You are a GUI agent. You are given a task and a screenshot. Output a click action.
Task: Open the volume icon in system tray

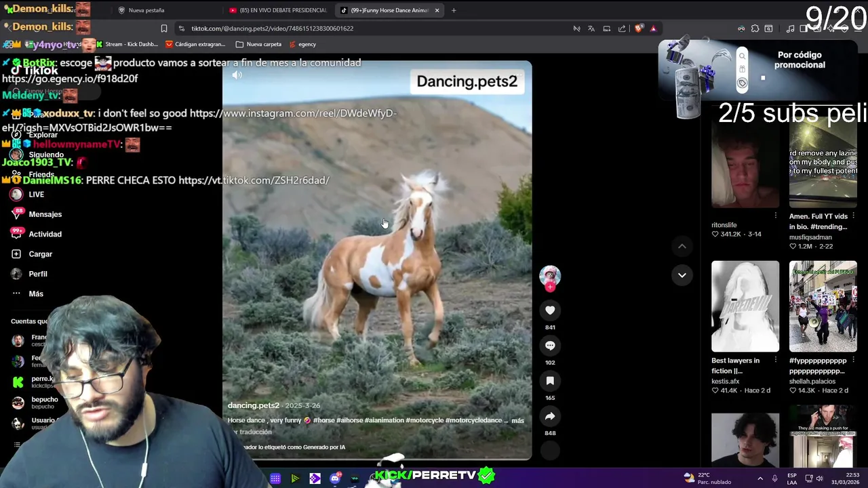(x=819, y=479)
